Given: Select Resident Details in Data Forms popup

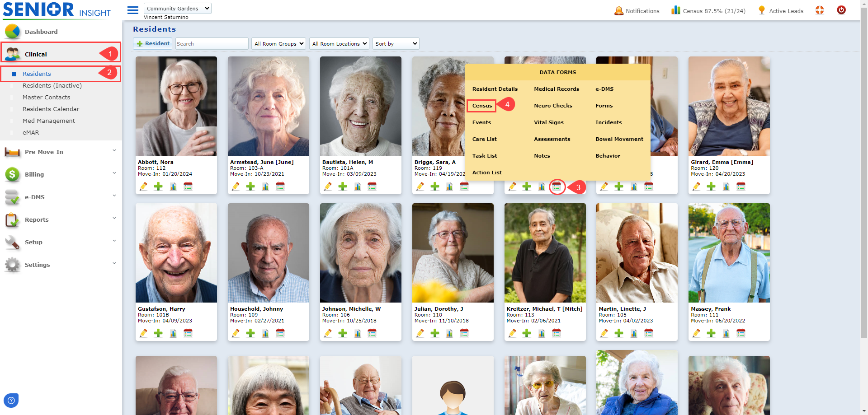Looking at the screenshot, I should coord(495,89).
